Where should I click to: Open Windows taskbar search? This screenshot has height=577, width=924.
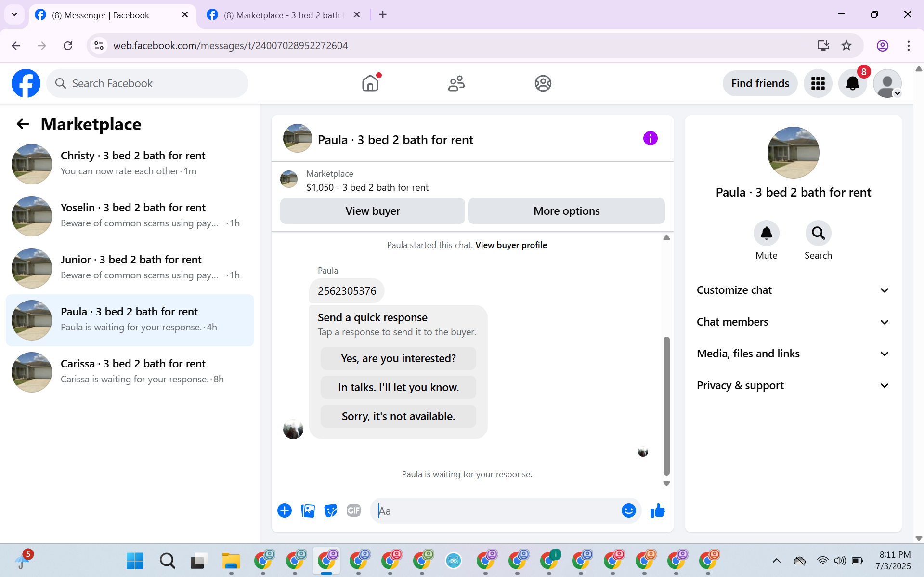(167, 561)
